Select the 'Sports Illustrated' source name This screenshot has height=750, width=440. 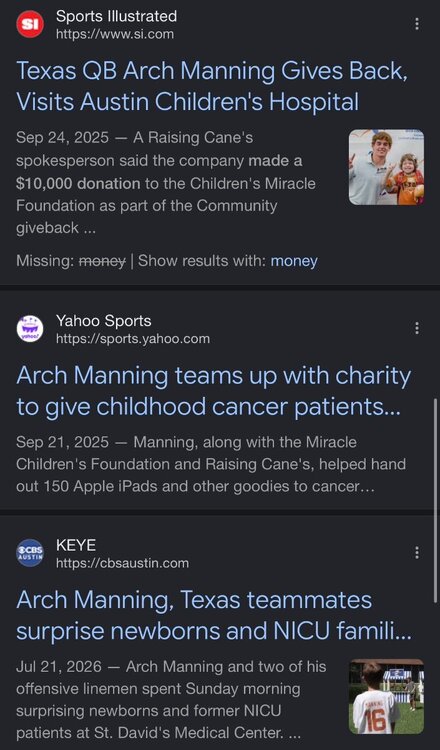click(x=117, y=16)
